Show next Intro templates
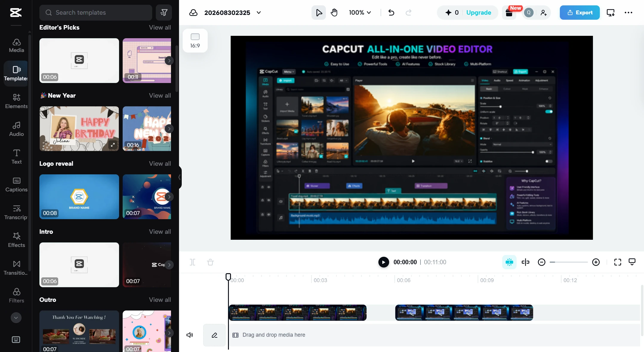The width and height of the screenshot is (644, 352). (169, 265)
